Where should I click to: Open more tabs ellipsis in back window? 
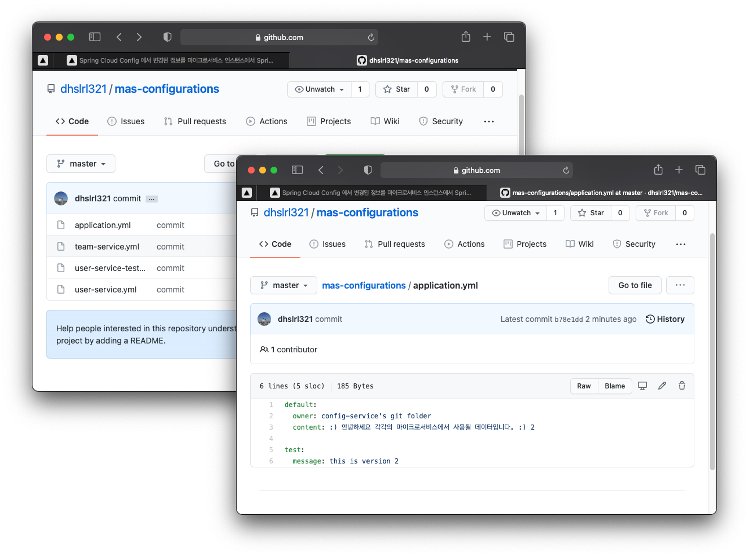(x=489, y=121)
